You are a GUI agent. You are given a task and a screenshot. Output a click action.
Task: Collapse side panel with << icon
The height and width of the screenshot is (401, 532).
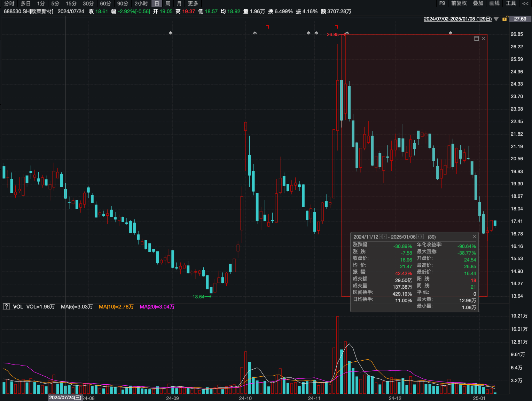pos(525,3)
